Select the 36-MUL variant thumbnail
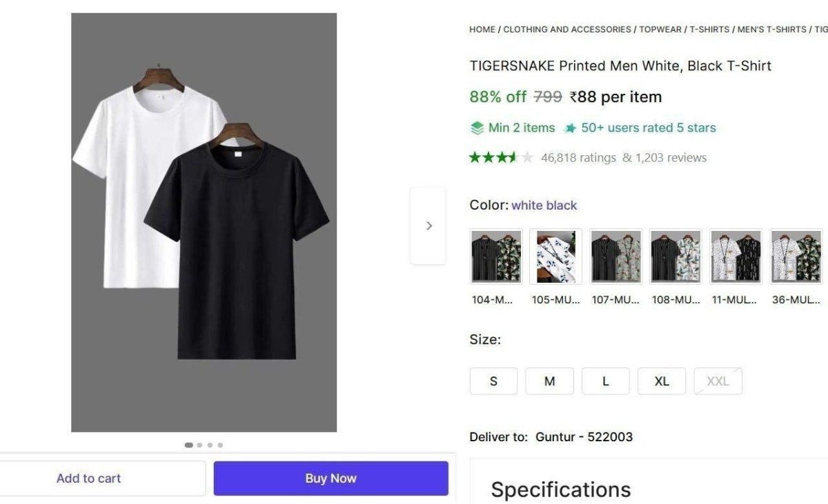The width and height of the screenshot is (828, 504). [x=796, y=256]
